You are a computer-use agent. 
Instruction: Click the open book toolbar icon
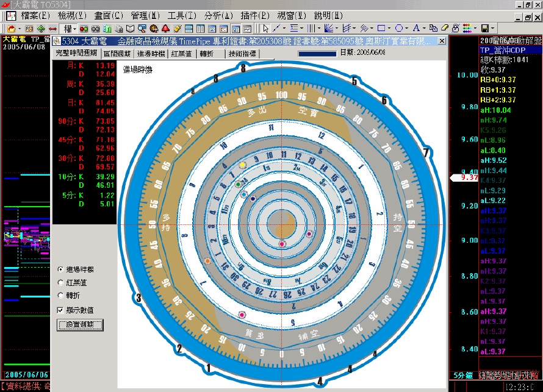131,29
